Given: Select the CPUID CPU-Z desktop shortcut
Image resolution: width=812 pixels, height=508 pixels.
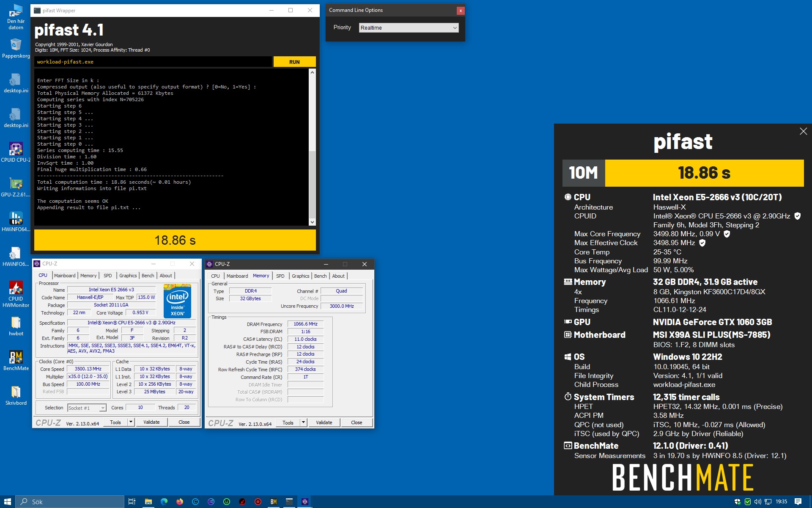Looking at the screenshot, I should [16, 152].
